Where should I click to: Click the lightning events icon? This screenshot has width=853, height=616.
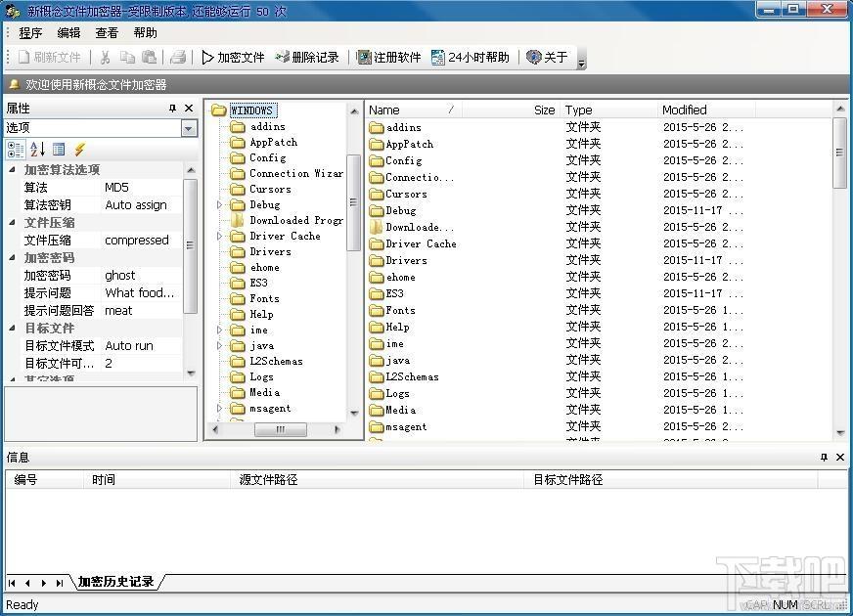[80, 149]
